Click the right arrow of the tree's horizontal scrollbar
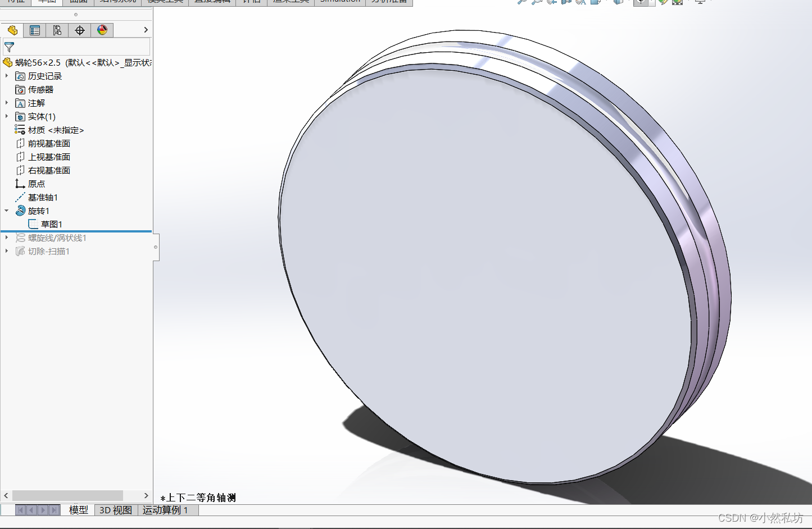 (x=146, y=495)
